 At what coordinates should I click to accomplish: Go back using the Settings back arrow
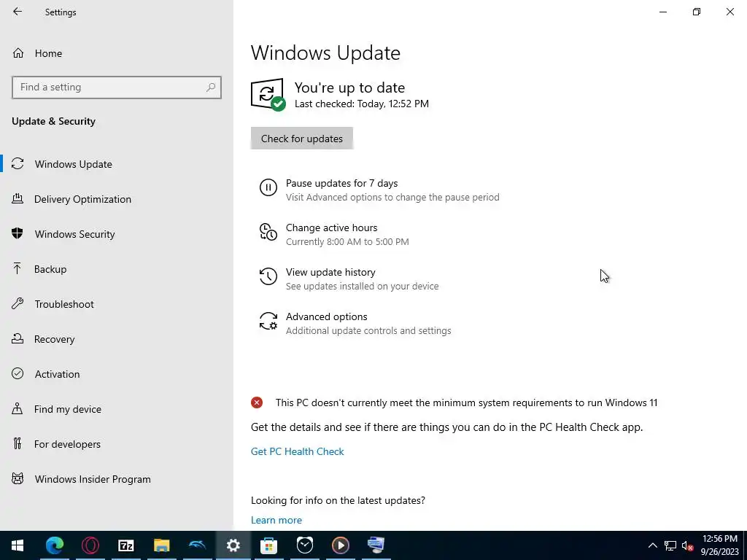click(18, 12)
